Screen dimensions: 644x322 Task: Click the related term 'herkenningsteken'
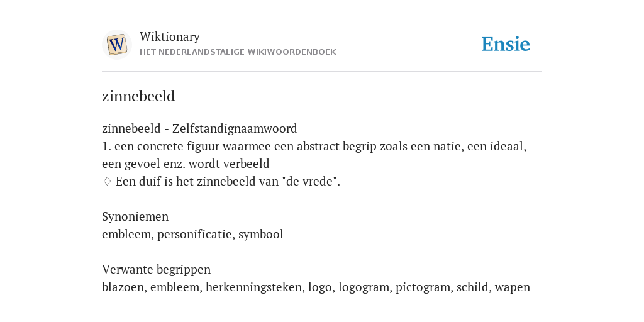[x=254, y=287]
